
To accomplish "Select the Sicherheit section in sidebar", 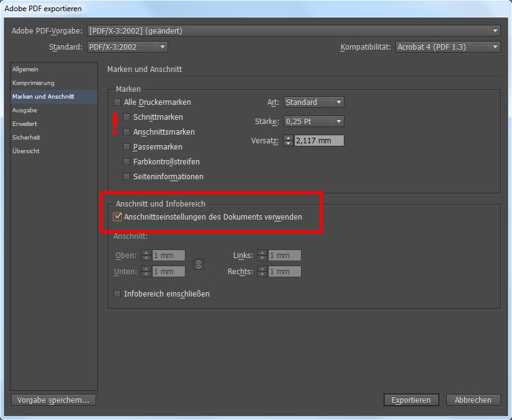I will pyautogui.click(x=26, y=138).
